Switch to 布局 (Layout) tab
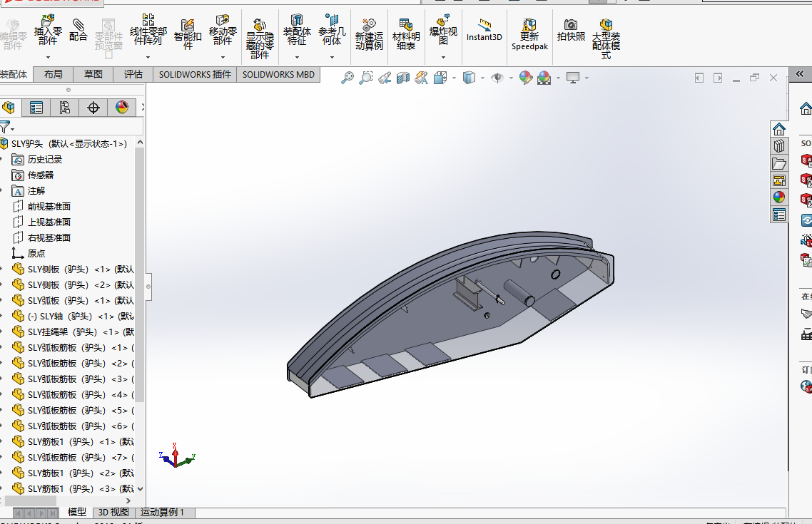 pos(54,74)
